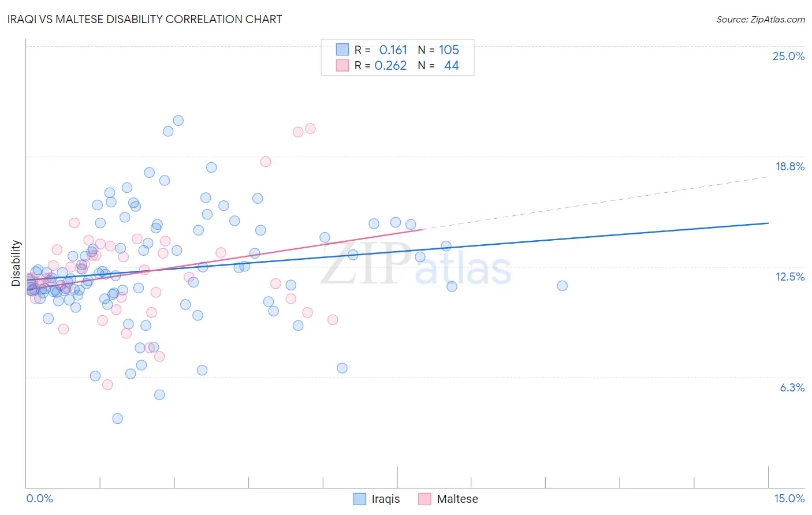812x515 pixels.
Task: Click the 25.0% y-axis label
Action: click(788, 56)
